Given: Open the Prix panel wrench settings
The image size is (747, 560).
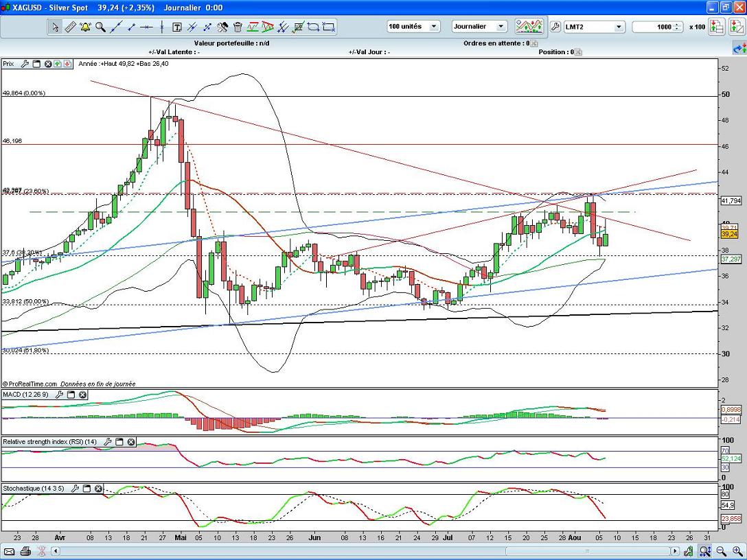Looking at the screenshot, I should point(25,64).
